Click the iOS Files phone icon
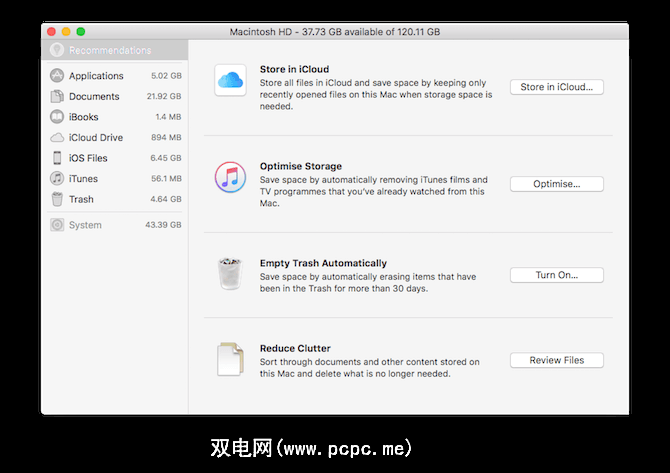This screenshot has width=670, height=473. [x=57, y=158]
